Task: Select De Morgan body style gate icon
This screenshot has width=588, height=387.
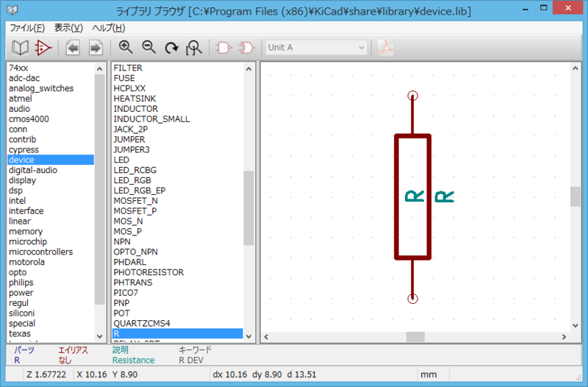Action: [247, 48]
